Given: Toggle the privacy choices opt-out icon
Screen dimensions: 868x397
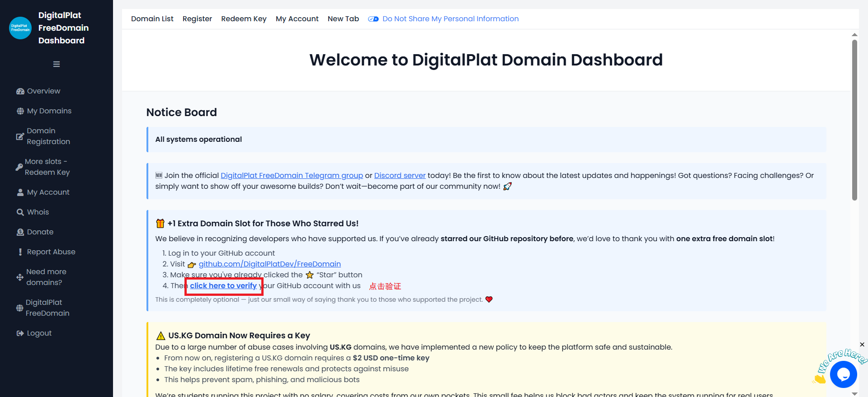Looking at the screenshot, I should [x=373, y=19].
